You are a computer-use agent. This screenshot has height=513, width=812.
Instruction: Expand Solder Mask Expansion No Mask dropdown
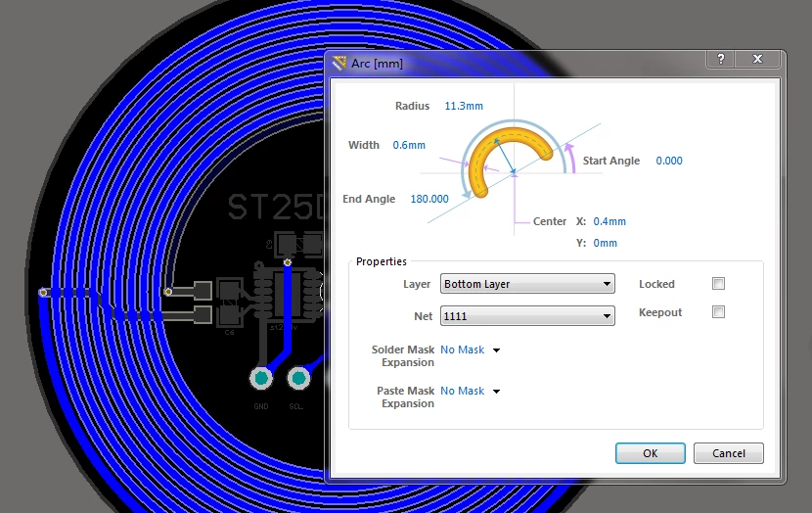(496, 350)
